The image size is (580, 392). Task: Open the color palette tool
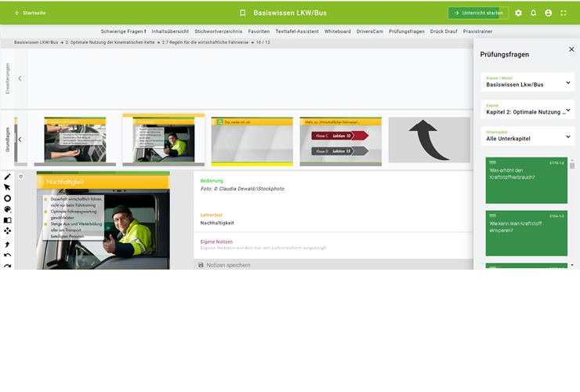(x=7, y=209)
